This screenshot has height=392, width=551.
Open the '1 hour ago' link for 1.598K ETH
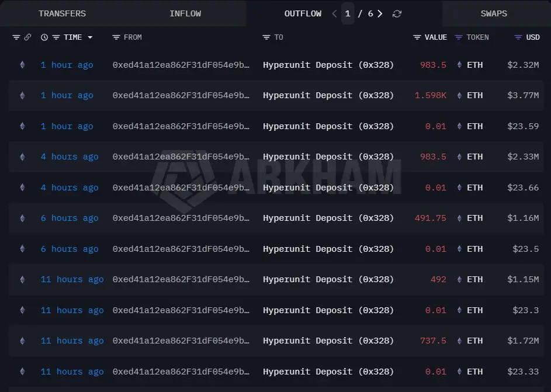coord(67,96)
